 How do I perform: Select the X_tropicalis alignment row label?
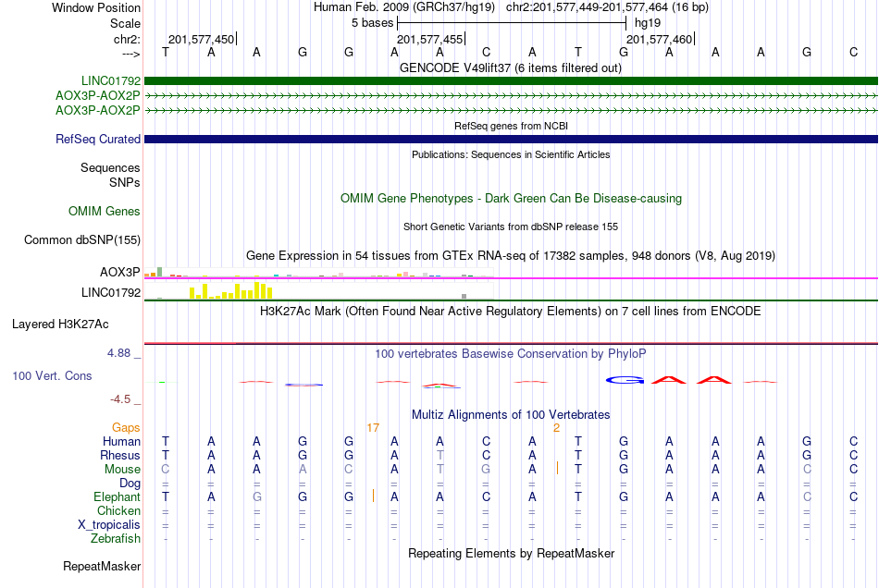109,525
